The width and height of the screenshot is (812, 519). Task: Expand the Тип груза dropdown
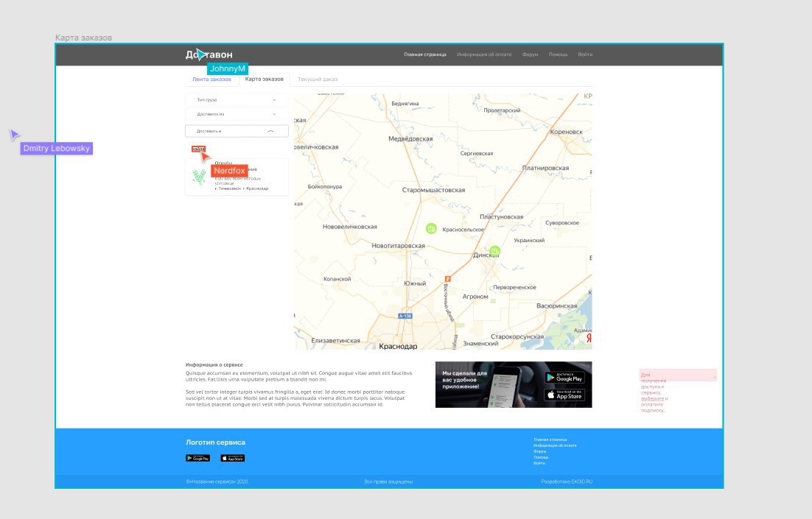click(x=237, y=100)
